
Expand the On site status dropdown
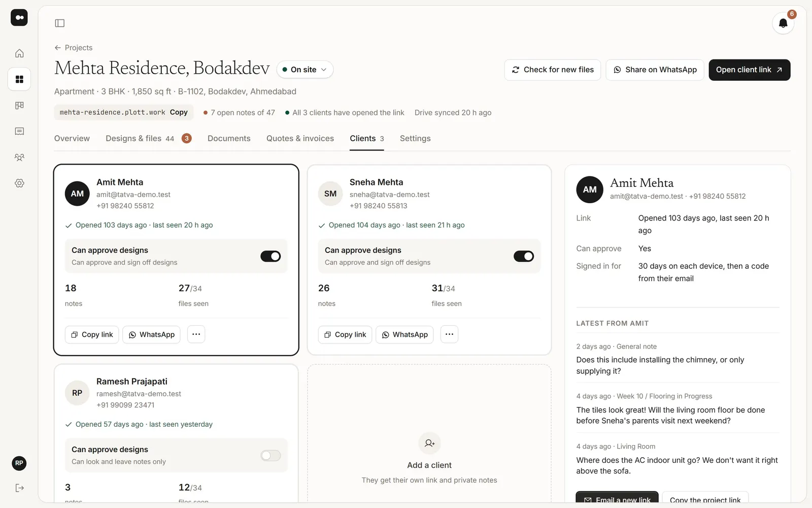305,70
